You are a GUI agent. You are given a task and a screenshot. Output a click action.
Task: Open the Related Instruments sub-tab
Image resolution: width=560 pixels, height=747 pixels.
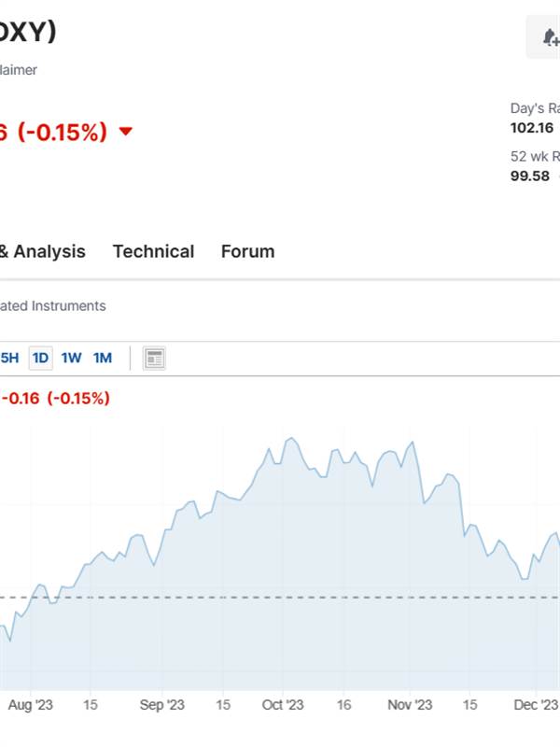(x=53, y=306)
